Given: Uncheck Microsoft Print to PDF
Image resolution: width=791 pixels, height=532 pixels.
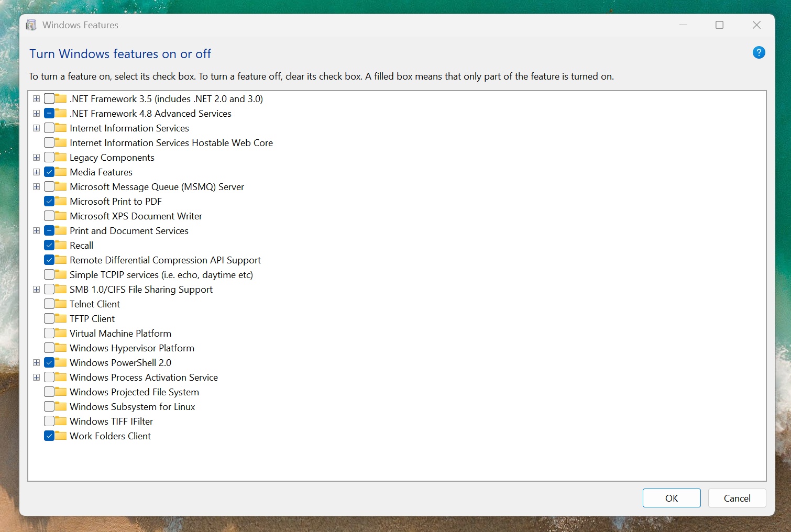Looking at the screenshot, I should coord(50,201).
